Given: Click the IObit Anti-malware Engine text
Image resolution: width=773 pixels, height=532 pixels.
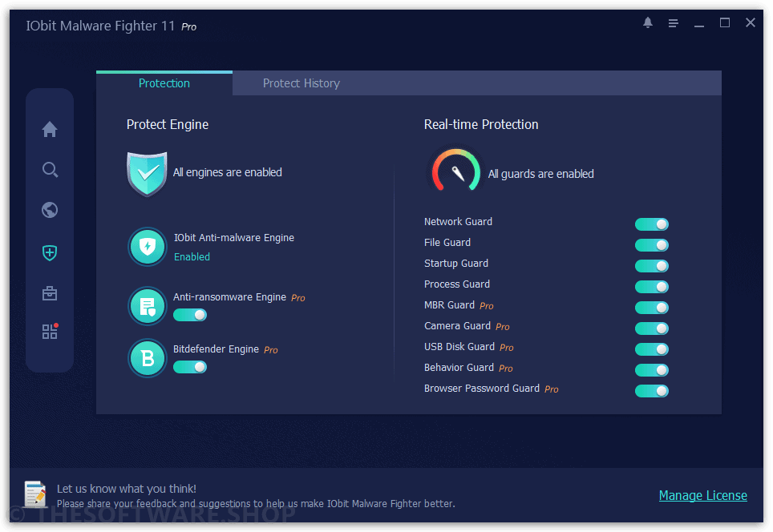Looking at the screenshot, I should [x=233, y=237].
